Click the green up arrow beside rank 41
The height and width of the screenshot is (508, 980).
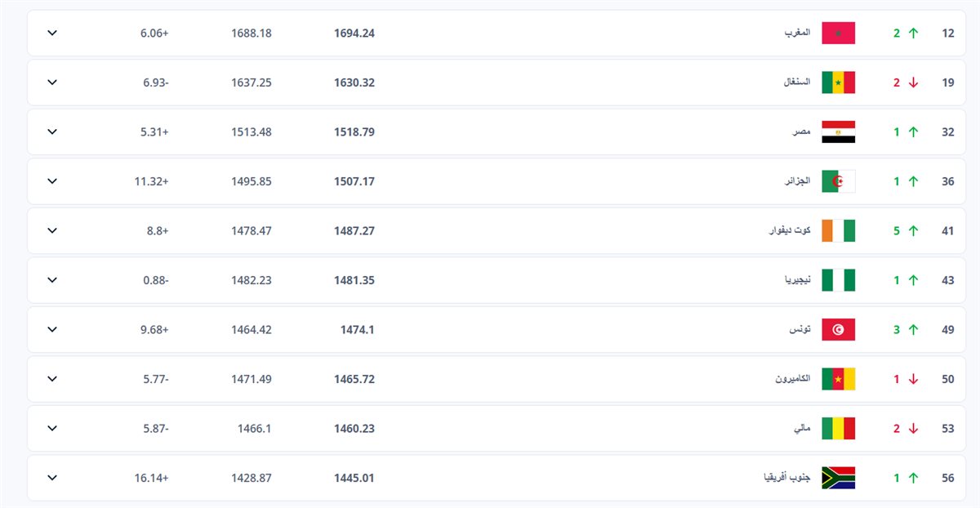coord(913,231)
